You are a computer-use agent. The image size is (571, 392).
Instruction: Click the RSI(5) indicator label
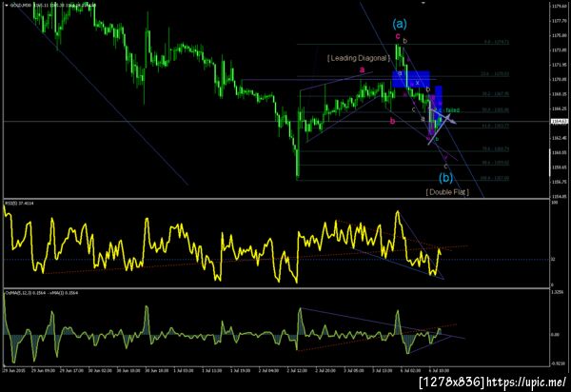(x=19, y=203)
